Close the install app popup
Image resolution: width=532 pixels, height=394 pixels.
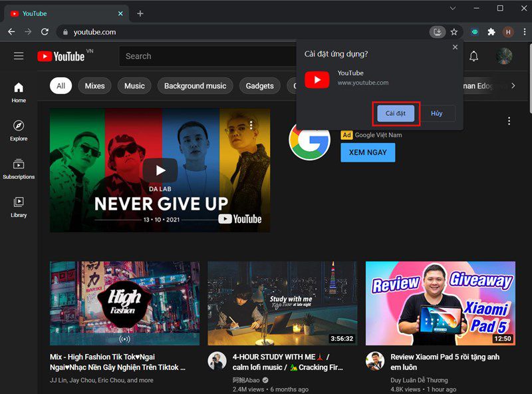455,47
